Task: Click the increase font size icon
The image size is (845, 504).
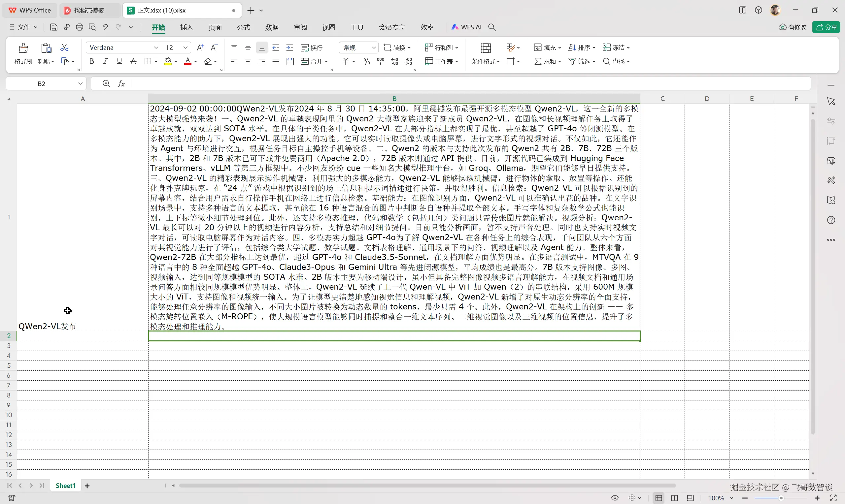Action: point(200,47)
